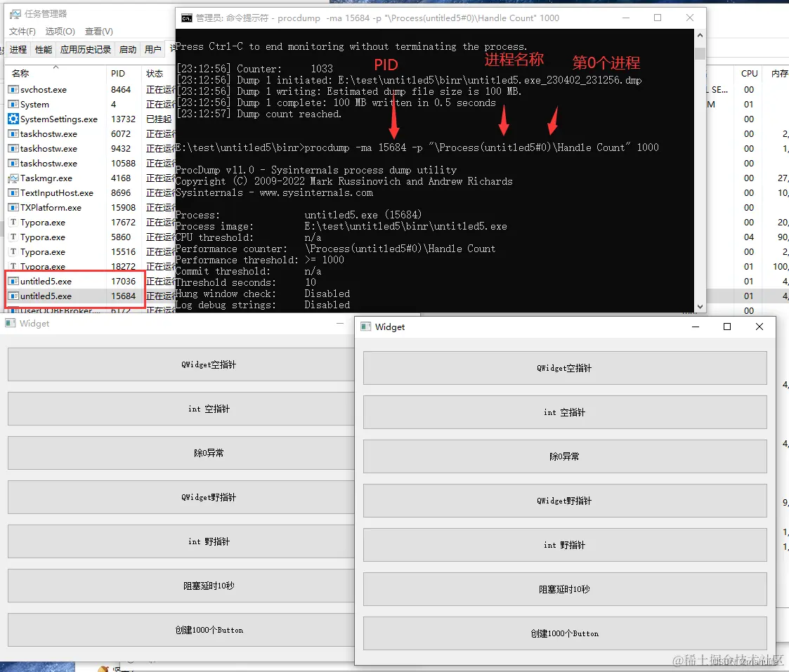Click the svchost.exe process icon
This screenshot has width=789, height=672.
(13, 90)
